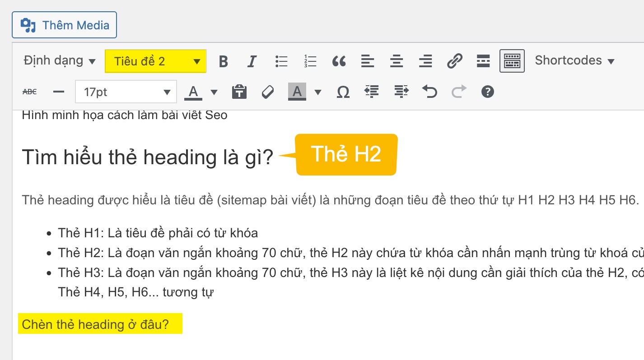Apply the background highlight color
Image resolution: width=644 pixels, height=360 pixels.
pyautogui.click(x=297, y=92)
